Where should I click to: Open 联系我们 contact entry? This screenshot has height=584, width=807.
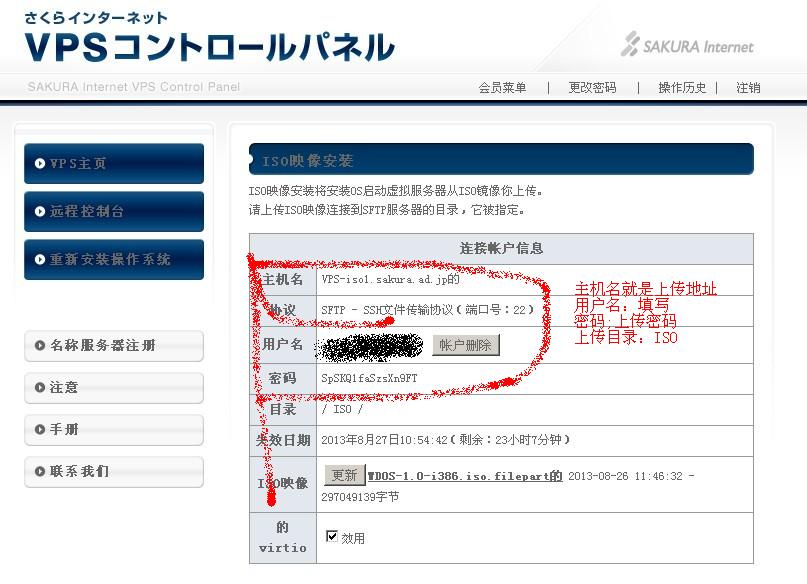pos(114,471)
